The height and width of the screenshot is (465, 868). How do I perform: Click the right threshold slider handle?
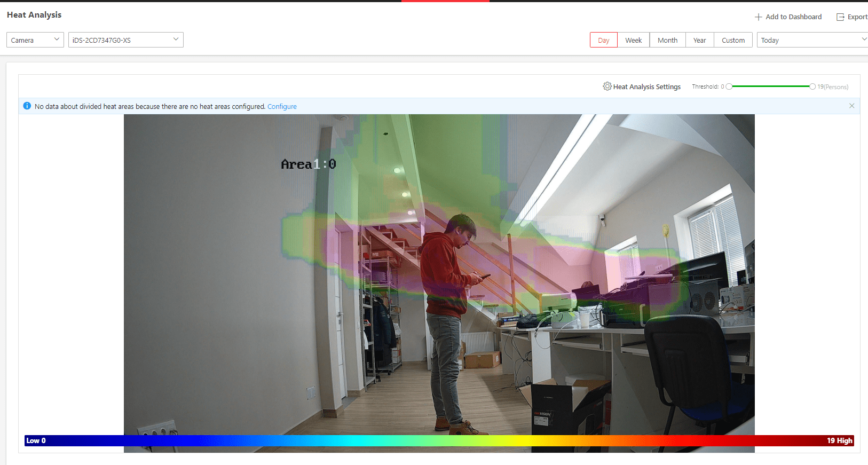tap(812, 86)
